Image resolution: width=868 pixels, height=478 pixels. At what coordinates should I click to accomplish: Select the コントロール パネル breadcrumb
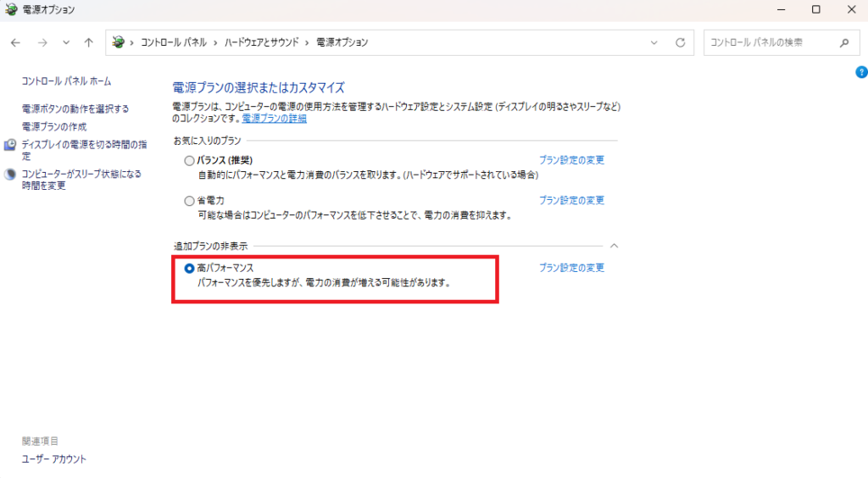[173, 42]
